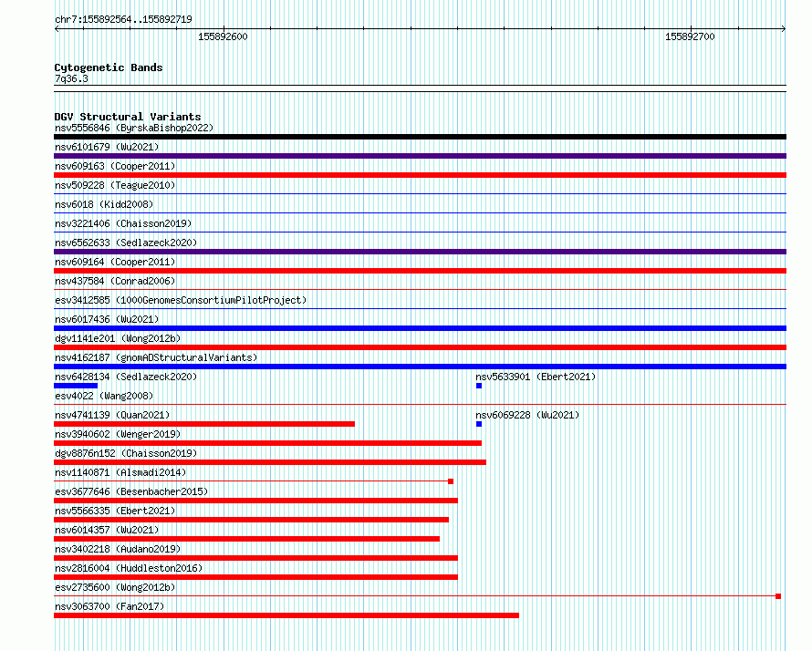This screenshot has height=651, width=812.
Task: Click the DGV Structural Variants track title
Action: [128, 117]
